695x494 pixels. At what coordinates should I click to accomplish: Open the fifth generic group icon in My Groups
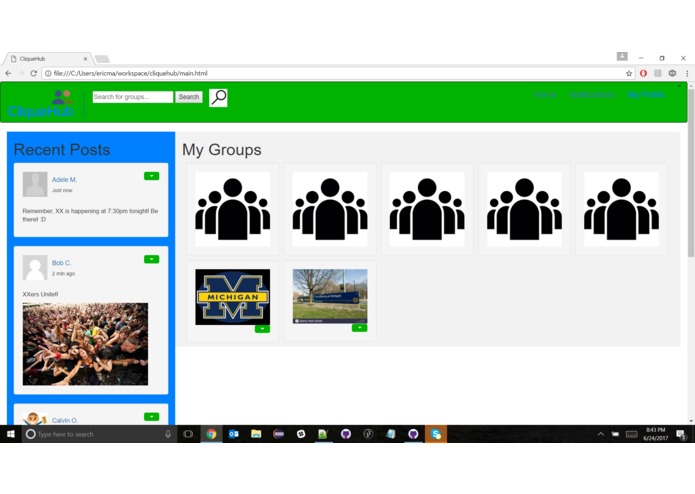(621, 209)
